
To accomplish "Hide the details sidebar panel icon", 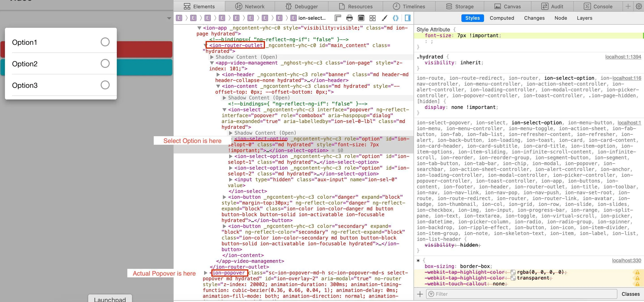I will 407,18.
